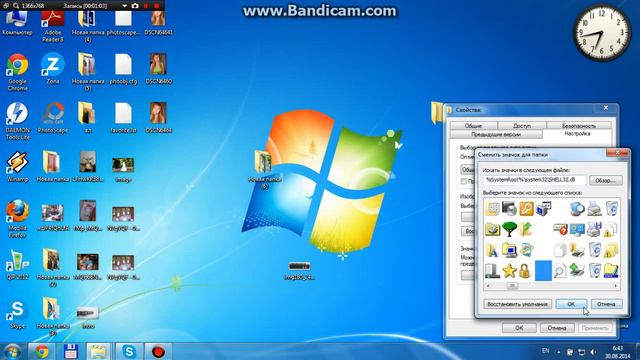Click Skype icon on taskbar
The image size is (640, 360).
[129, 351]
